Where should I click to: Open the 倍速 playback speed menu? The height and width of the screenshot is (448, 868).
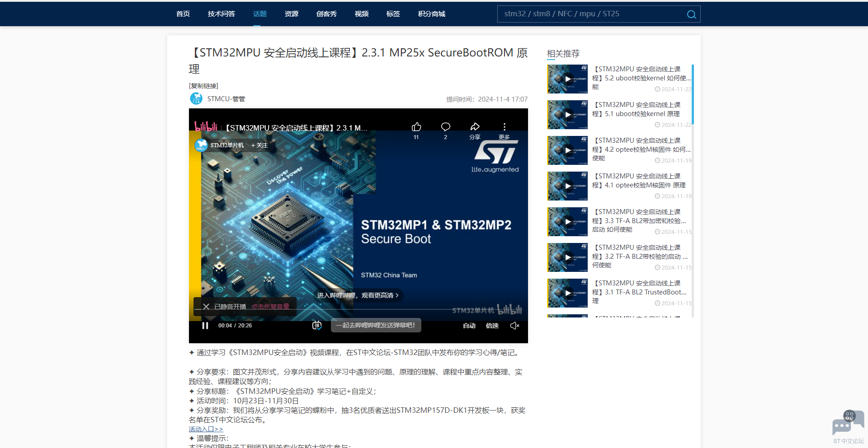tap(492, 326)
